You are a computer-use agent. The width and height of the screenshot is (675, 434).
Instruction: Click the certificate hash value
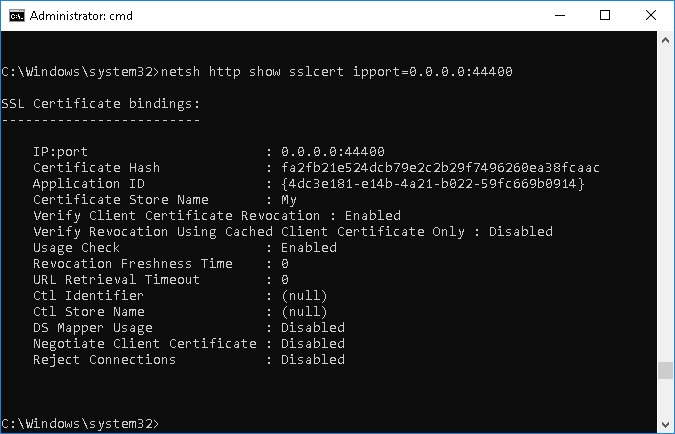[x=440, y=167]
